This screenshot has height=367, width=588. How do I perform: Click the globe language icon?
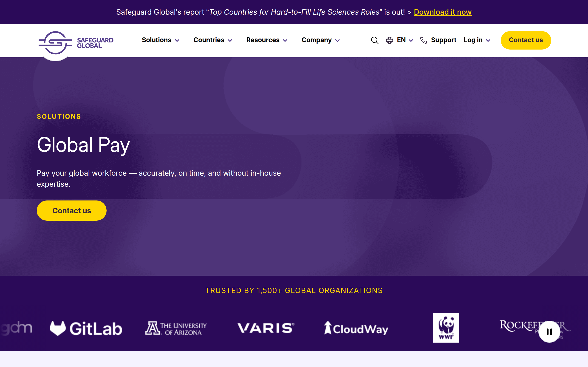click(x=390, y=40)
